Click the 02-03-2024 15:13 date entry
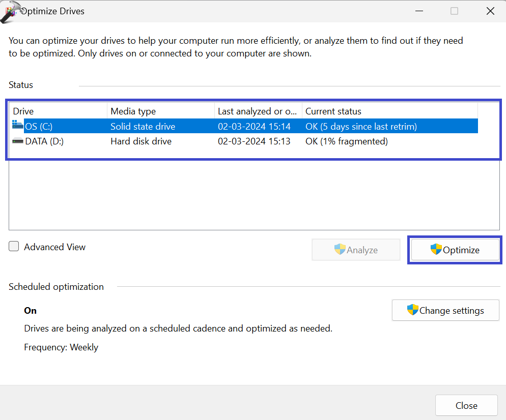Screen dimensions: 506x420 [254, 141]
